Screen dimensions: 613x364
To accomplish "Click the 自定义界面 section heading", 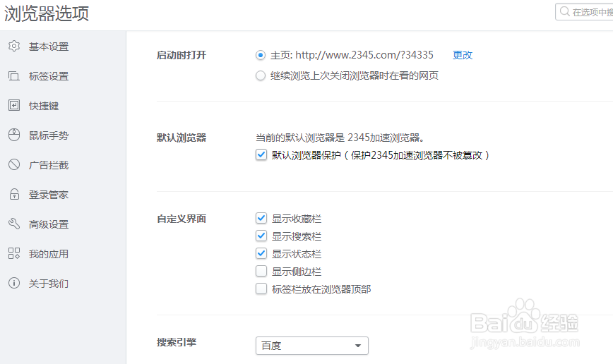I will tap(181, 219).
